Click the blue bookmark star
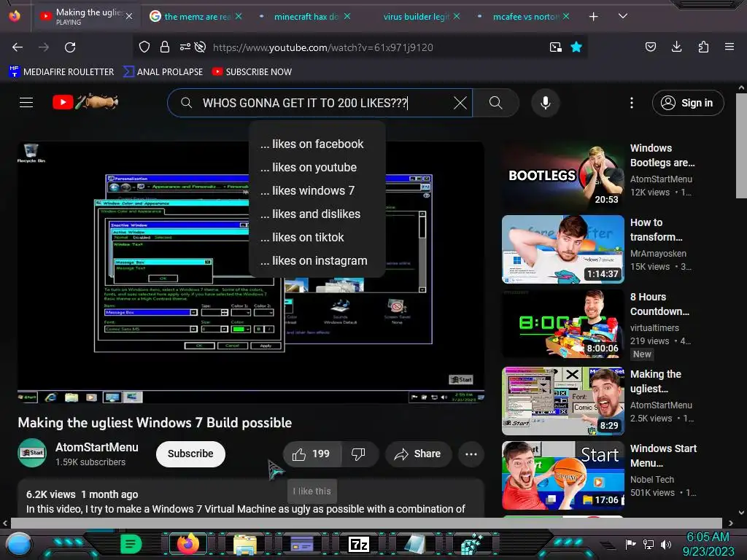Image resolution: width=747 pixels, height=560 pixels. pyautogui.click(x=576, y=47)
